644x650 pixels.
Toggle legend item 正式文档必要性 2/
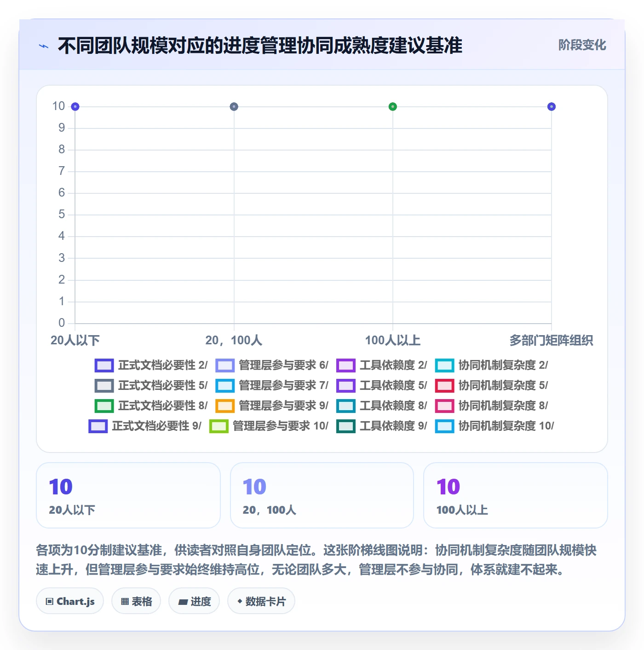(151, 365)
